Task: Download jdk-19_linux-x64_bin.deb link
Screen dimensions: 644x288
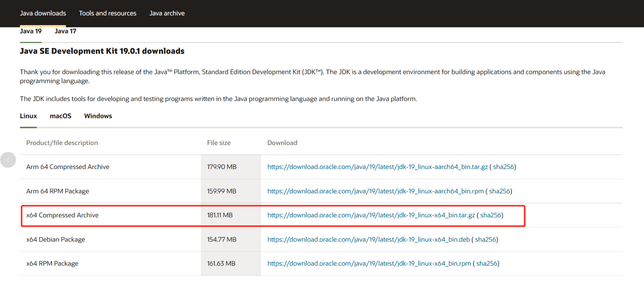Action: click(x=368, y=239)
